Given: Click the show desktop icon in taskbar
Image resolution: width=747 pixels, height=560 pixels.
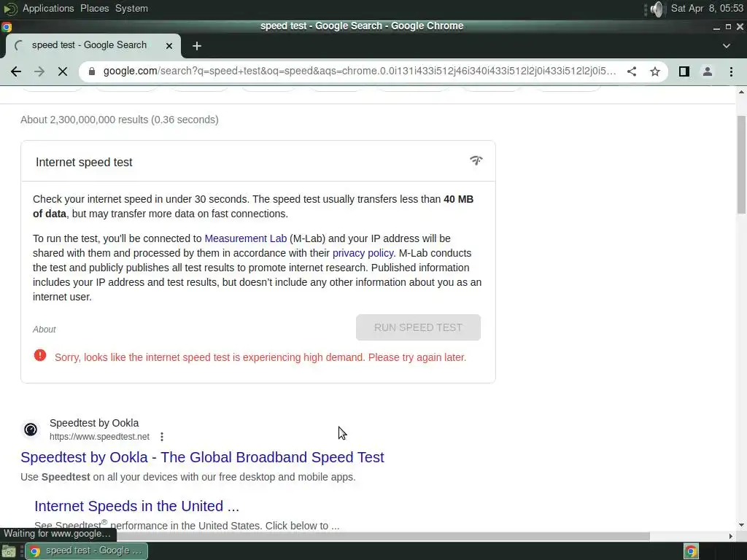Looking at the screenshot, I should click(9, 551).
